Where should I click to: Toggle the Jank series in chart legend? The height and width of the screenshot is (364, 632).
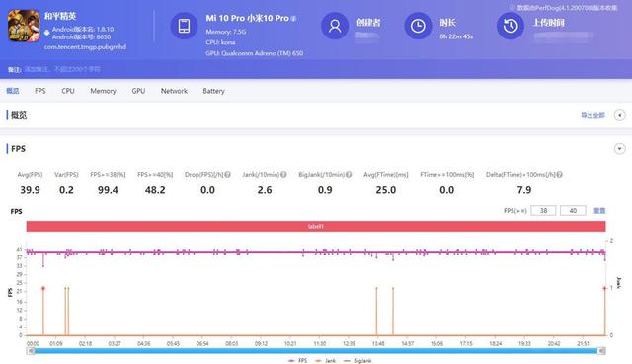click(326, 361)
